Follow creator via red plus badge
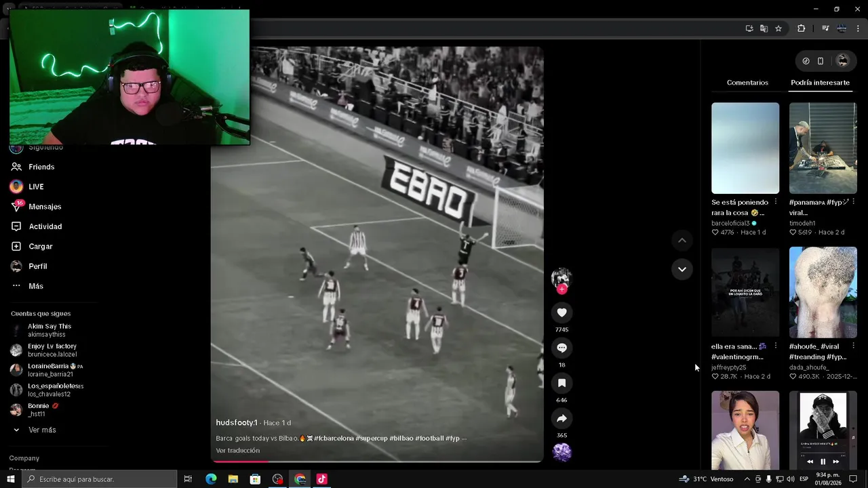The image size is (868, 488). point(561,289)
